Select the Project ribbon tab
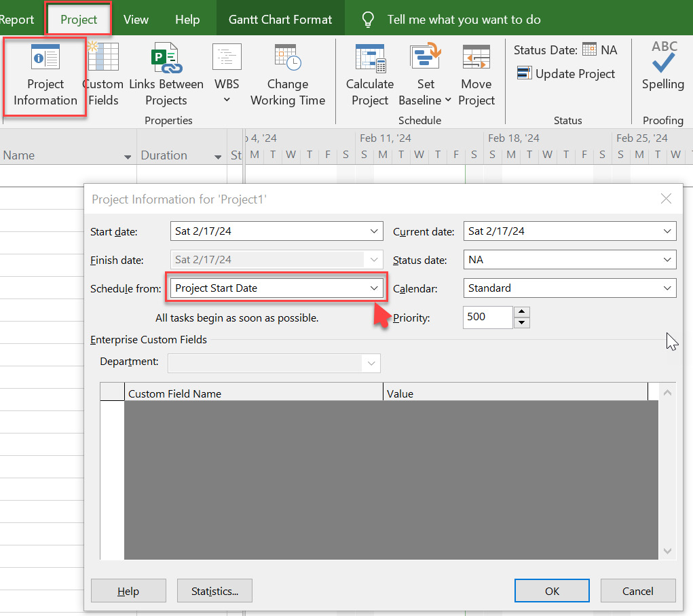The image size is (693, 616). pyautogui.click(x=79, y=20)
